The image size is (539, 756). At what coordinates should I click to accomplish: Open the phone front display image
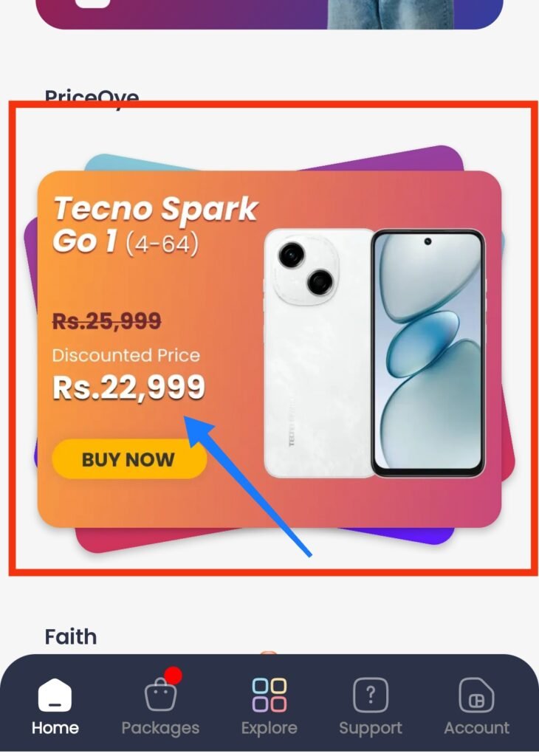coord(428,353)
